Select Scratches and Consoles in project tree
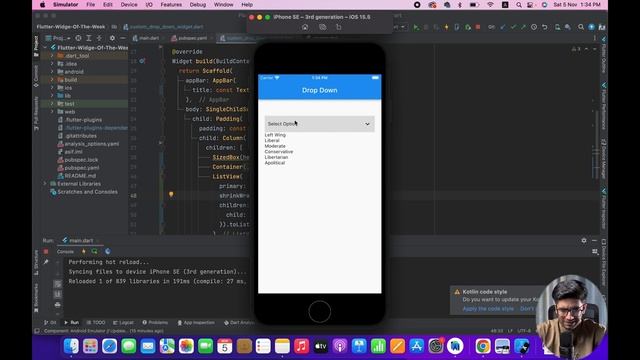This screenshot has height=360, width=640. pos(87,191)
